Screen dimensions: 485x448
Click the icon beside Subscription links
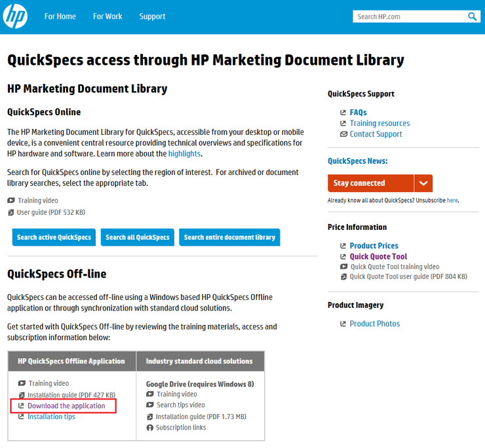tap(149, 428)
